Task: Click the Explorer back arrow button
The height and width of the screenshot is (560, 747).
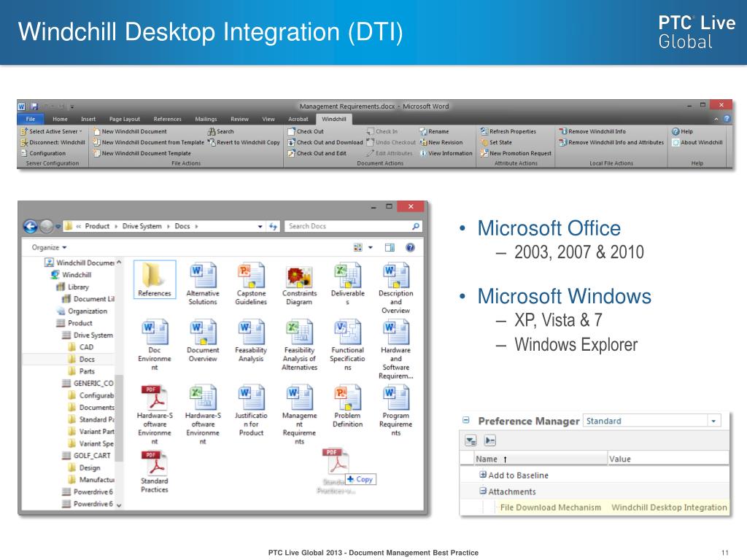Action: [31, 227]
